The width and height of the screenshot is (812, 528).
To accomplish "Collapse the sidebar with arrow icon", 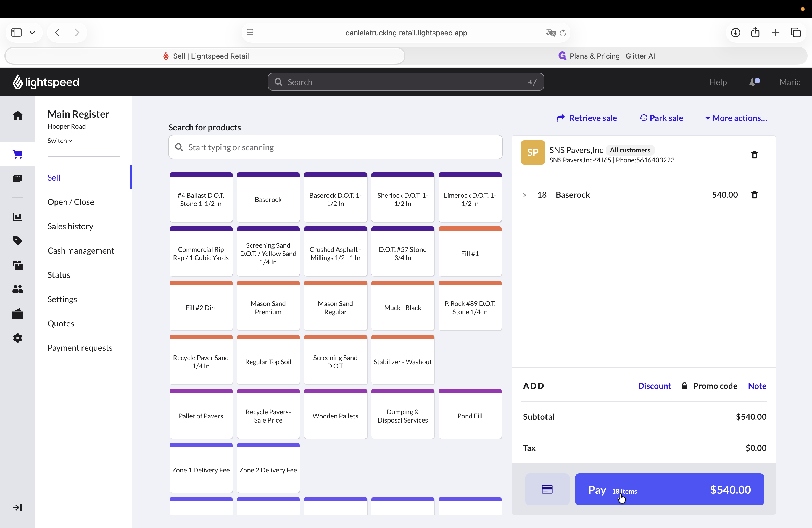I will click(17, 508).
